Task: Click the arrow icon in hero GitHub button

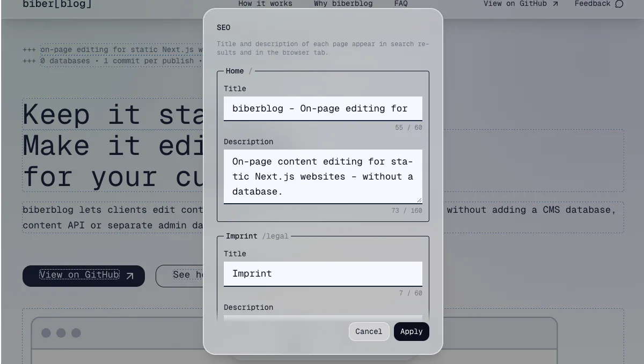Action: (130, 276)
